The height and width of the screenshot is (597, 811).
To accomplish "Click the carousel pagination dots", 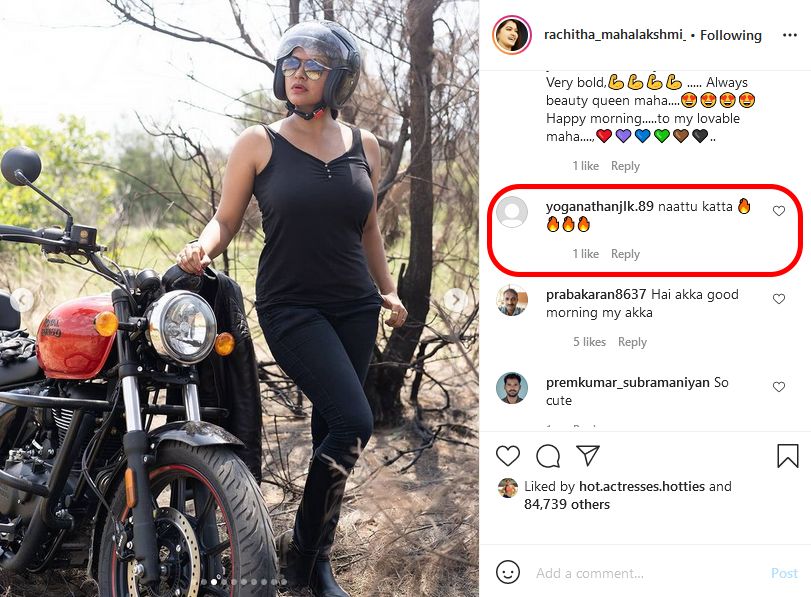I will pyautogui.click(x=240, y=581).
